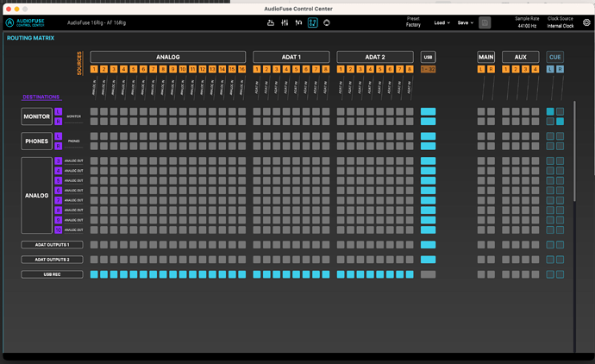Screen dimensions: 595x364
Task: Toggle Main L routing to Phones L
Action: [x=481, y=136]
